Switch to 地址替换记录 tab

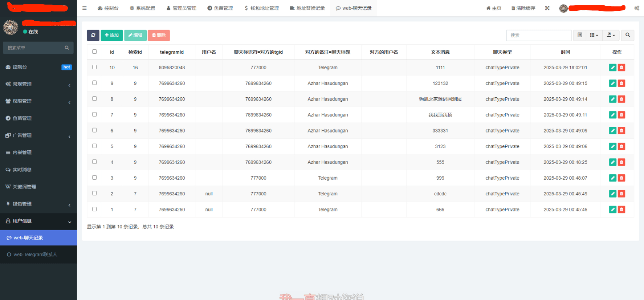click(307, 8)
